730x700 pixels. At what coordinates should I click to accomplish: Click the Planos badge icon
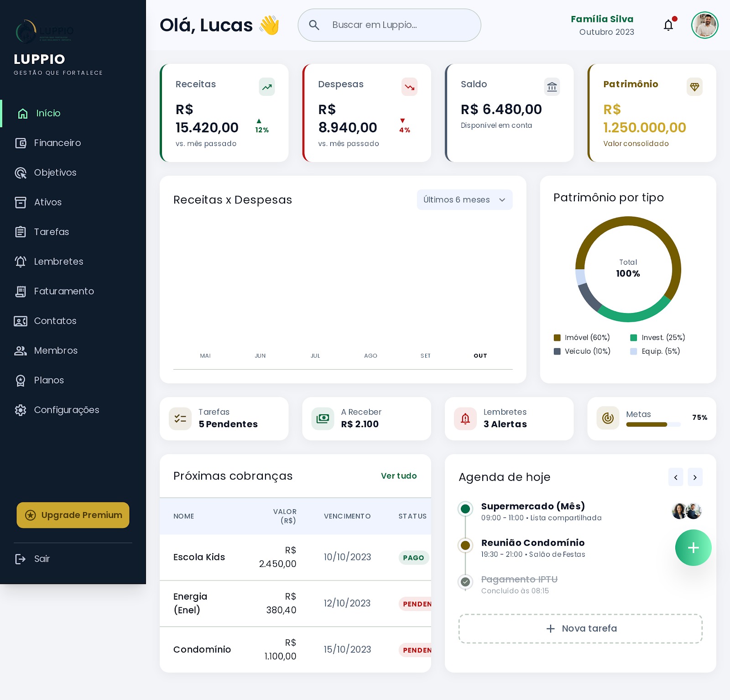pos(21,381)
